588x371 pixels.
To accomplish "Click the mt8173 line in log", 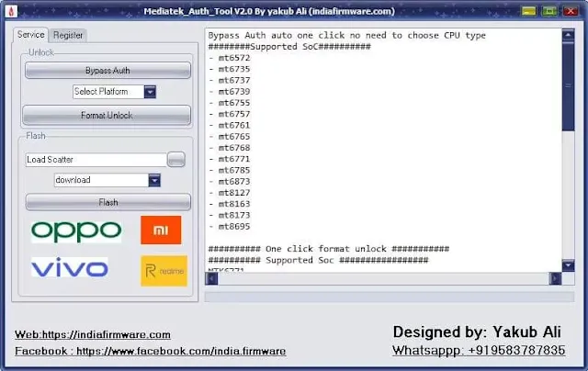I will pyautogui.click(x=229, y=216).
